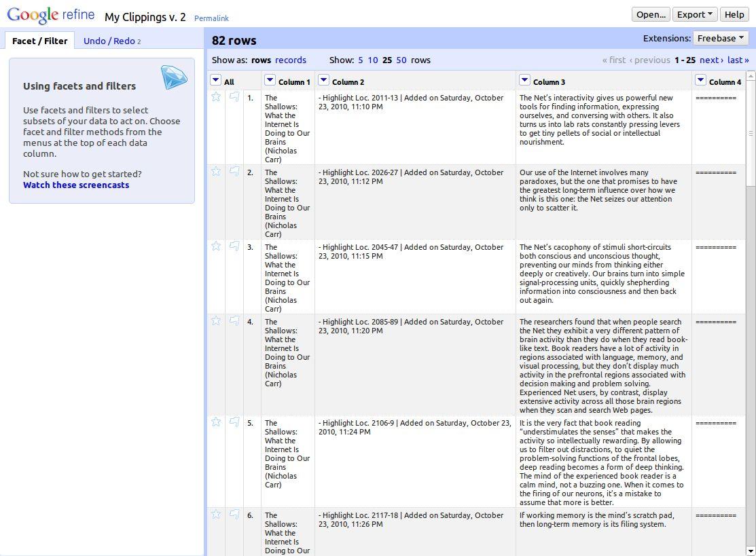Flag row 3
The image size is (756, 556).
point(234,246)
